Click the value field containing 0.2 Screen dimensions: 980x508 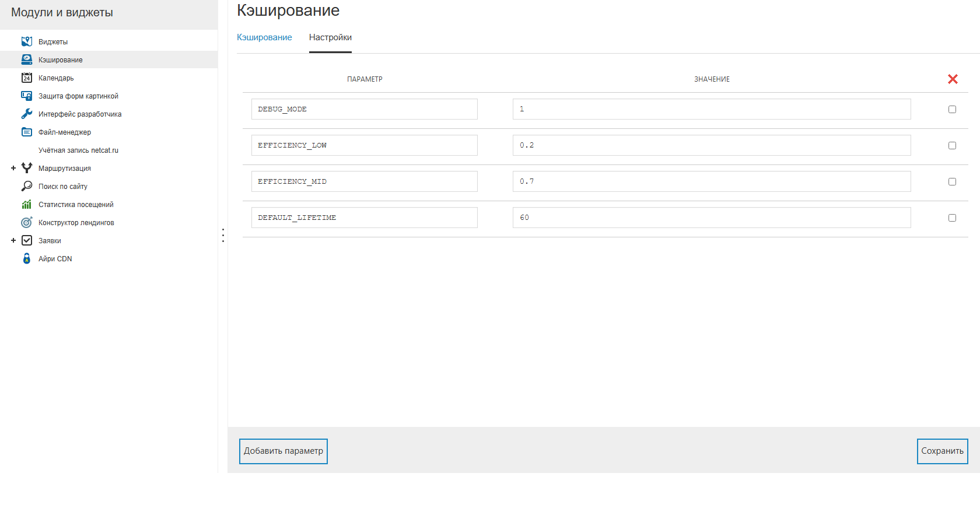click(x=712, y=145)
